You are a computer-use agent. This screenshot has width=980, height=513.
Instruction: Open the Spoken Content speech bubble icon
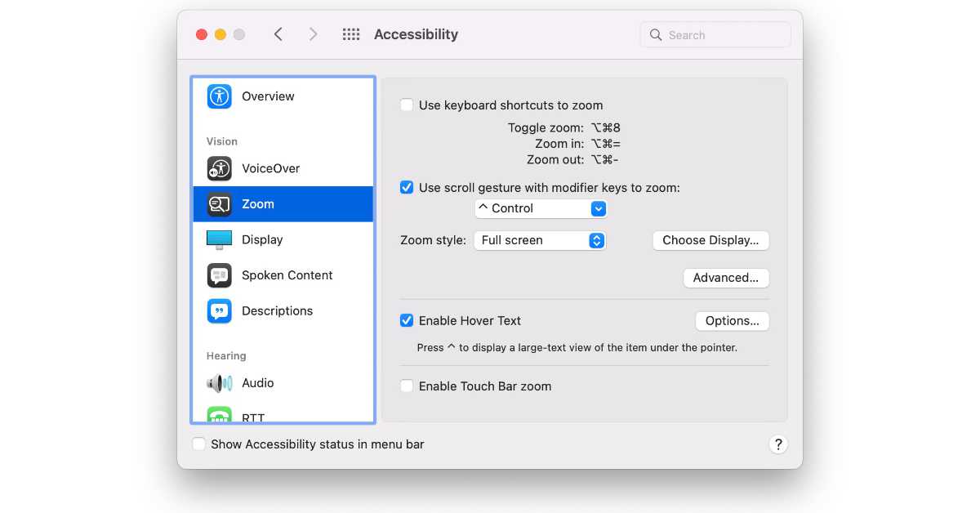click(x=219, y=275)
